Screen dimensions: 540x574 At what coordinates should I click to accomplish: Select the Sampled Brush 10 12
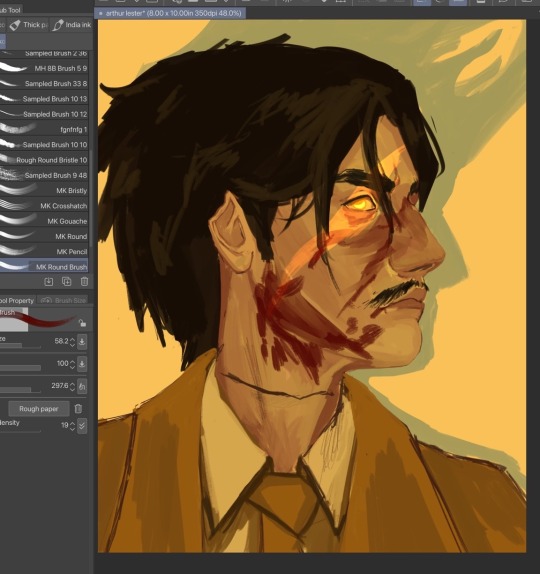(x=44, y=114)
